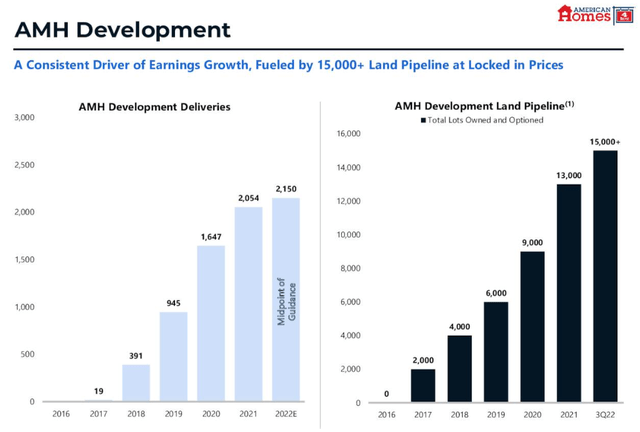Viewport: 640px width, 432px height.
Task: Click the 2,000 bar value label
Action: pos(423,360)
